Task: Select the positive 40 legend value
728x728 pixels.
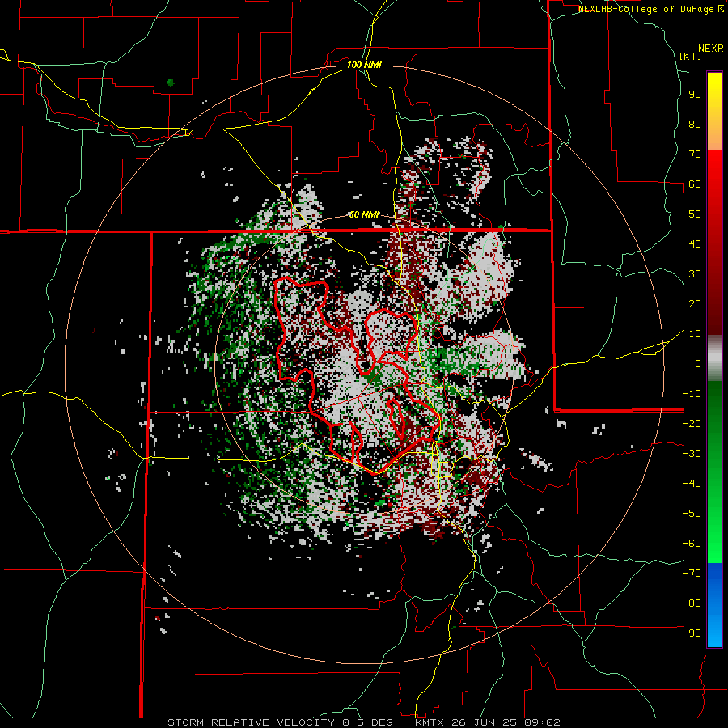Action: 695,244
